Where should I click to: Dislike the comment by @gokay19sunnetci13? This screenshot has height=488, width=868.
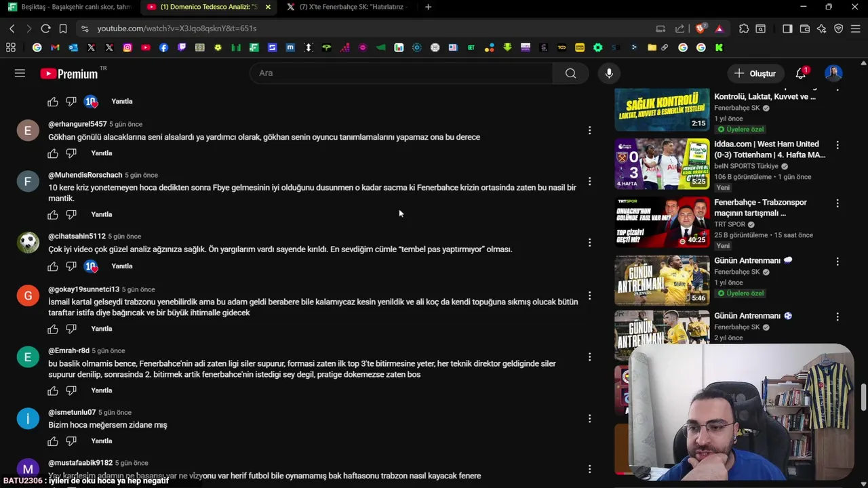(x=71, y=329)
